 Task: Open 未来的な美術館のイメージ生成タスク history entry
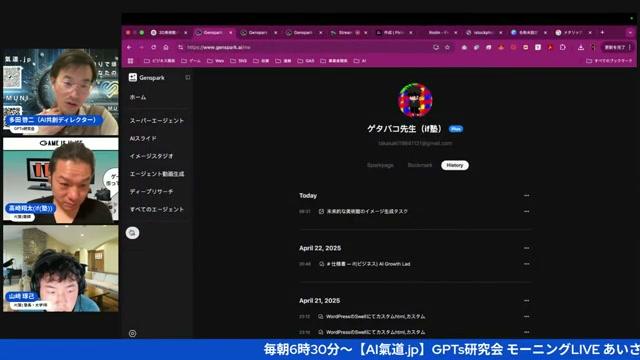tap(367, 211)
